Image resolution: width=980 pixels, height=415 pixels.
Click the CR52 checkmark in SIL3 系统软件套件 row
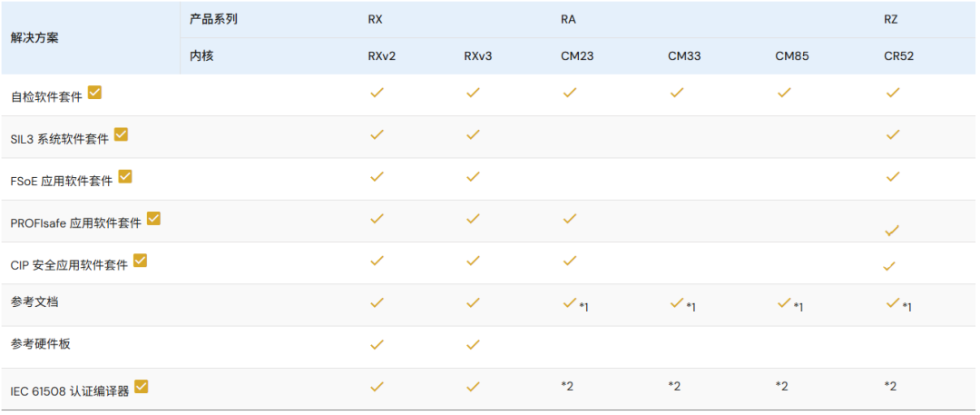click(x=893, y=134)
